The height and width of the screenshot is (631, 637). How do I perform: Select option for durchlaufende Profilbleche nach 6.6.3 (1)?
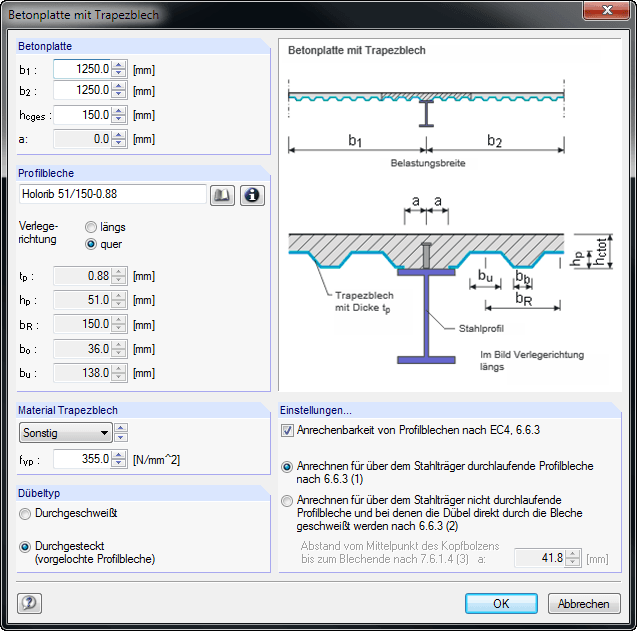287,467
